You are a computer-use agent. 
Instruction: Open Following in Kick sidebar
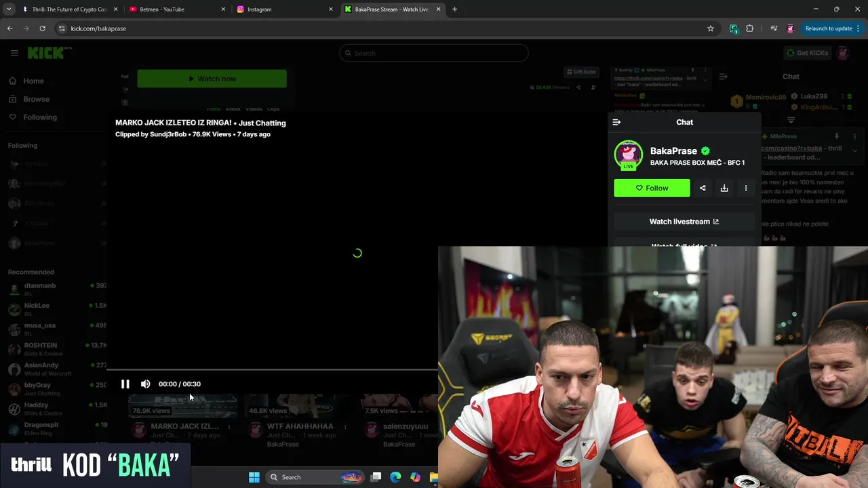coord(33,117)
